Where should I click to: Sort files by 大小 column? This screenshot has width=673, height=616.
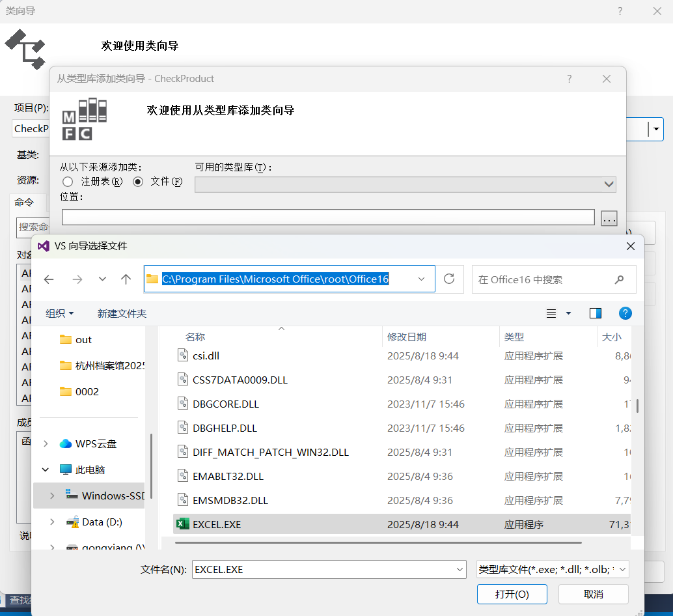tap(612, 337)
